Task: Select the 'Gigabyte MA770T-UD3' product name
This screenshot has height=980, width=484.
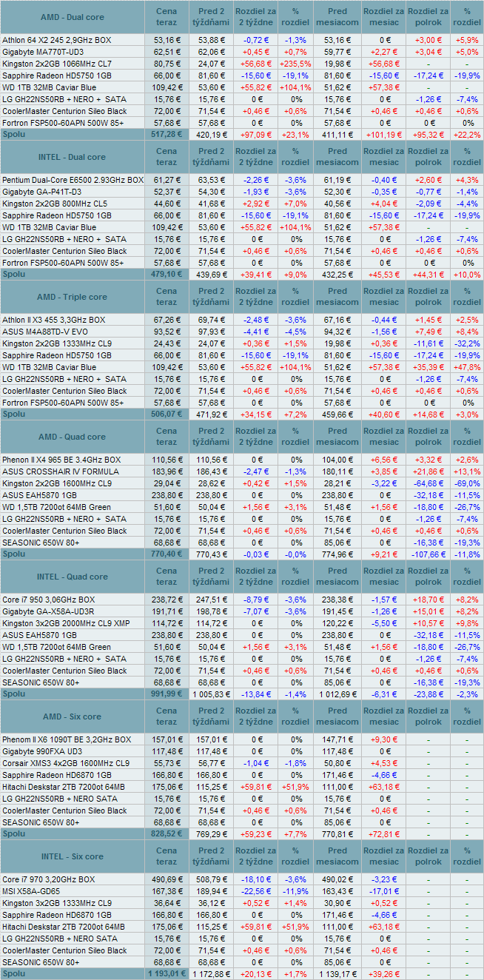Action: (43, 53)
